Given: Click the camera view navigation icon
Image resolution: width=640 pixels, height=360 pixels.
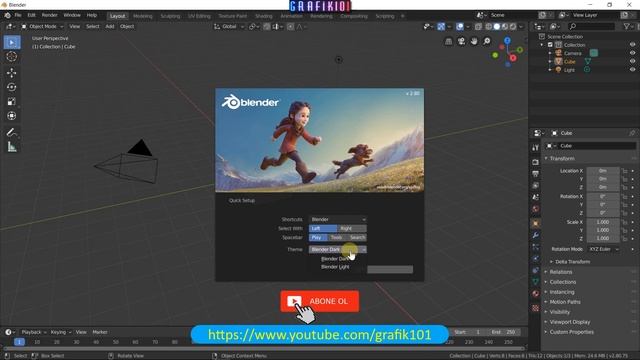Looking at the screenshot, I should (461, 41).
